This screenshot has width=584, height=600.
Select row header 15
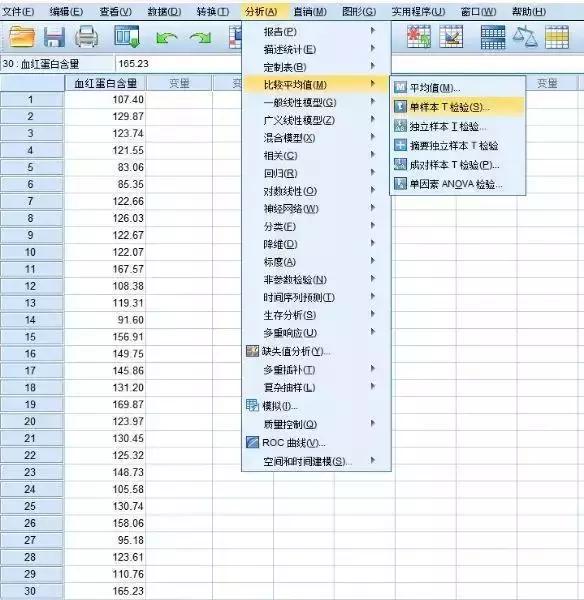pos(31,337)
